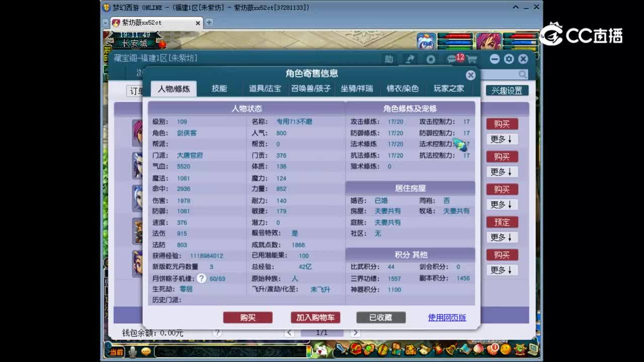
Task: Switch to the 玩家之家 tab
Action: pos(449,88)
